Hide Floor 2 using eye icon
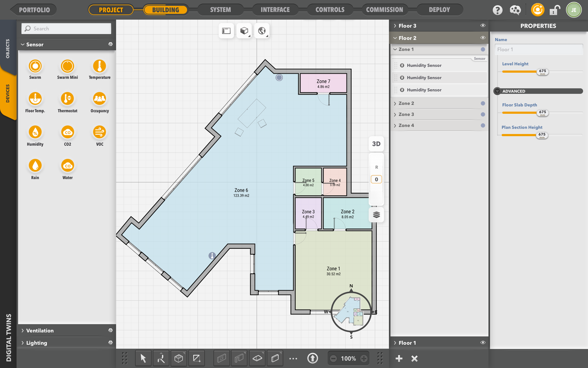Image resolution: width=588 pixels, height=368 pixels. coord(483,38)
